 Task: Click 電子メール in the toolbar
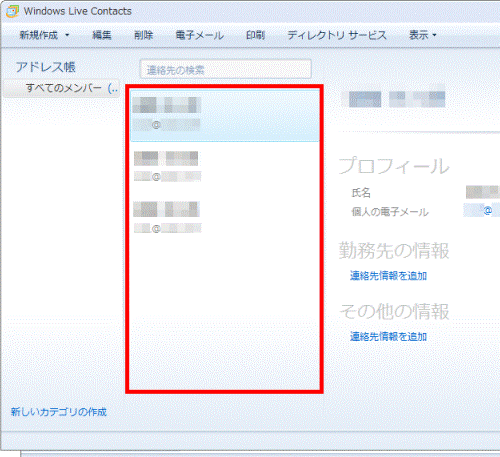click(x=200, y=35)
